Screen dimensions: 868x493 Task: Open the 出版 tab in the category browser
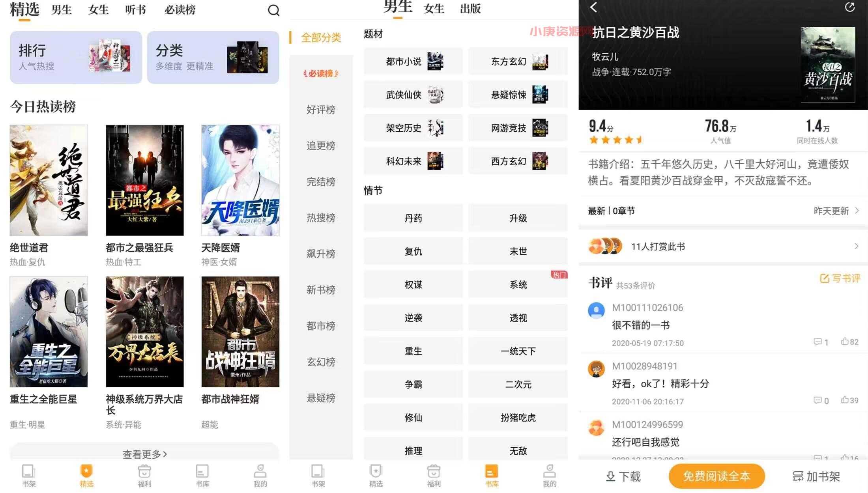click(470, 9)
